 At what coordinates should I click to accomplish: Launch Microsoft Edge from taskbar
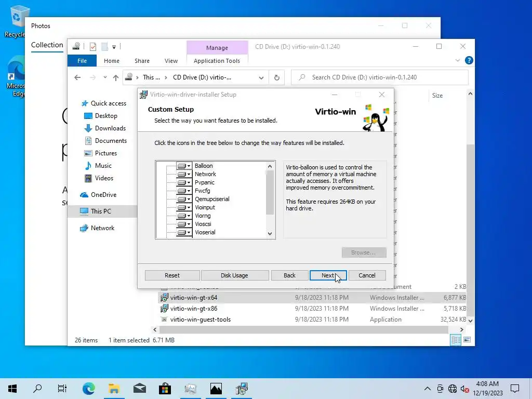pyautogui.click(x=88, y=389)
